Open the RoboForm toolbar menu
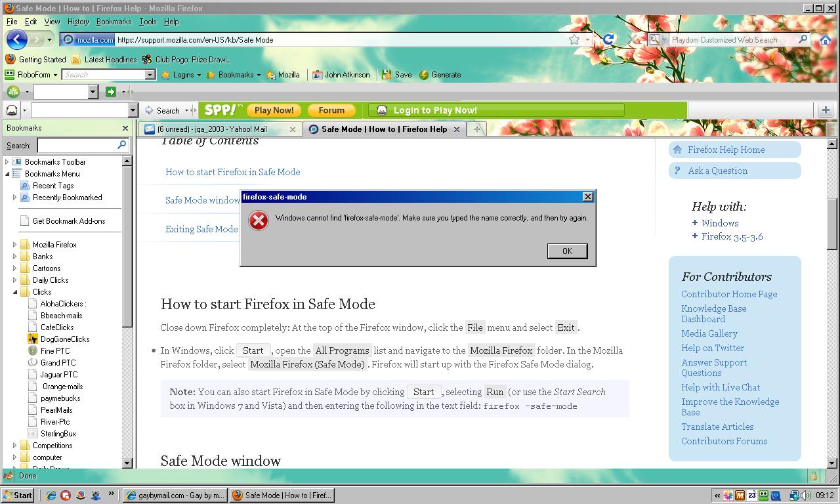Screen dimensions: 840x504 pos(31,75)
